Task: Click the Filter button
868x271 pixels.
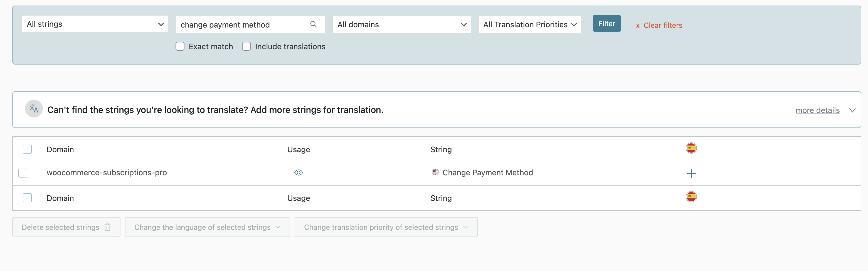Action: [x=606, y=24]
